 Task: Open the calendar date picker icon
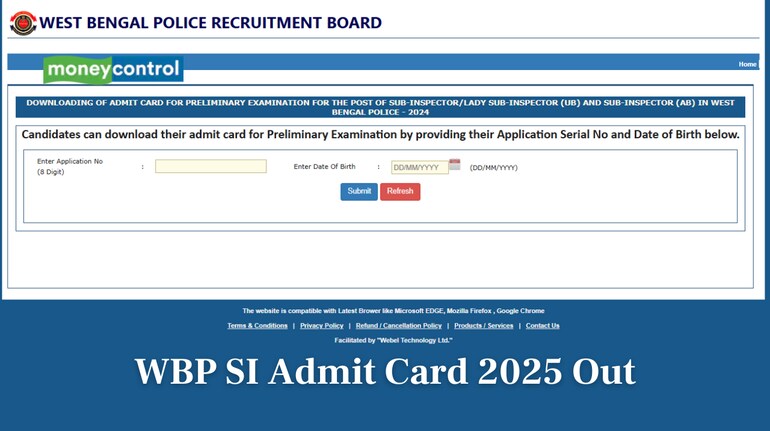[455, 165]
